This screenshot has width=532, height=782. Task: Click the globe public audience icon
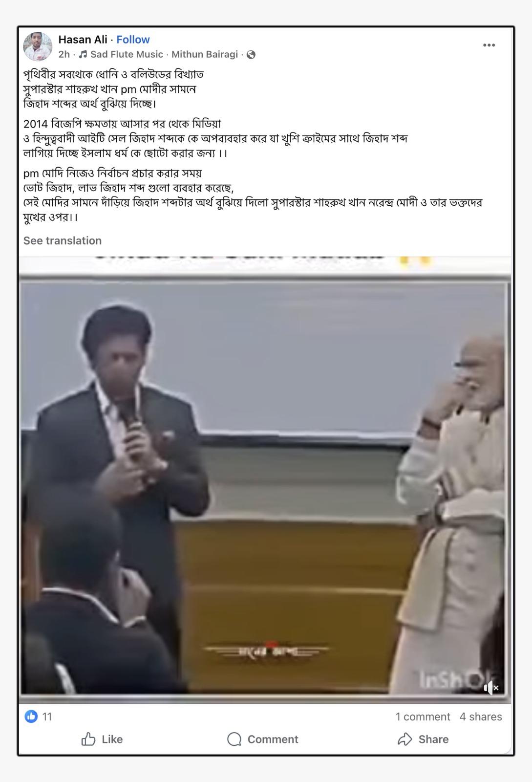tap(251, 55)
